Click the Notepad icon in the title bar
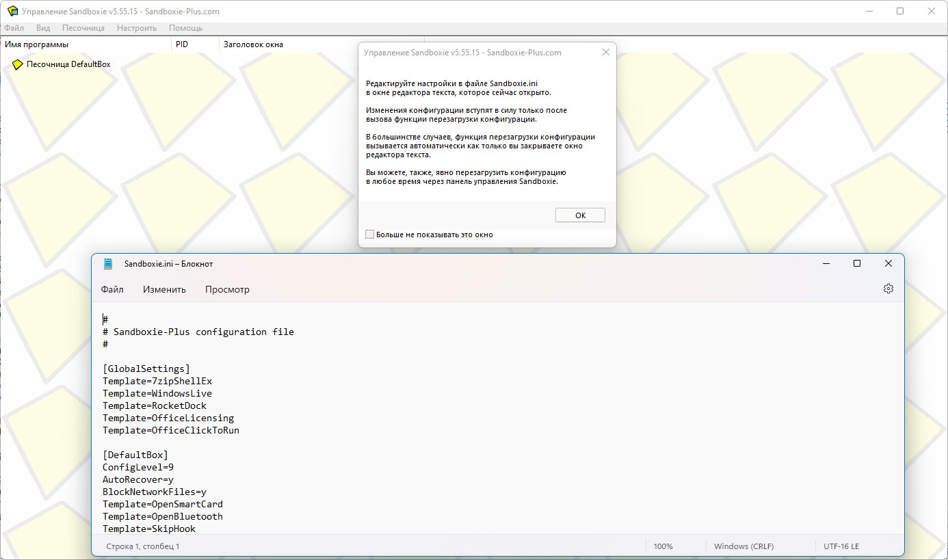The height and width of the screenshot is (560, 948). click(x=107, y=263)
